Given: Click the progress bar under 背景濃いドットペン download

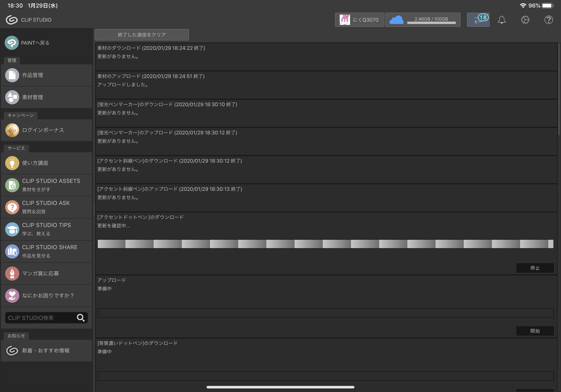Looking at the screenshot, I should point(325,376).
